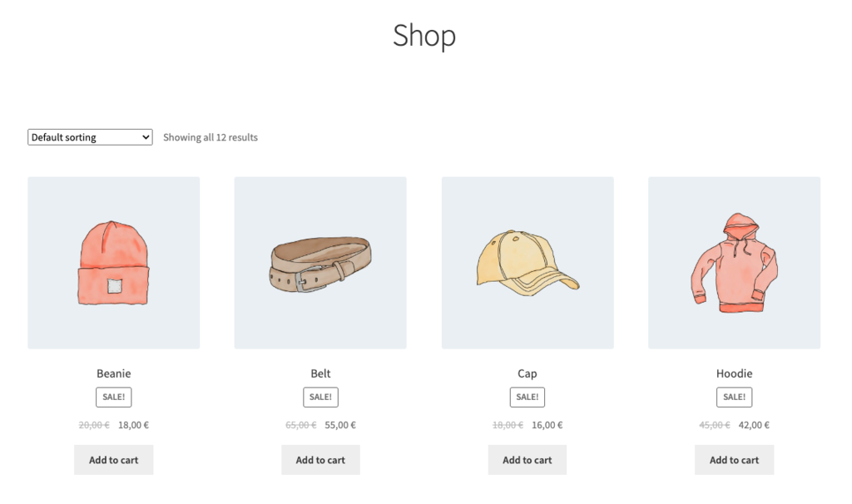Open the Beanie product image

pyautogui.click(x=113, y=262)
